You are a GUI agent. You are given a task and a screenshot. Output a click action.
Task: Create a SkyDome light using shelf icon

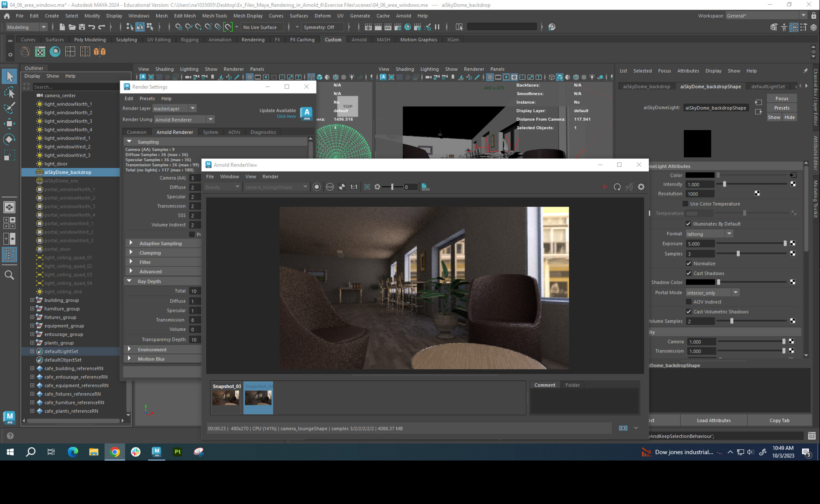(25, 51)
